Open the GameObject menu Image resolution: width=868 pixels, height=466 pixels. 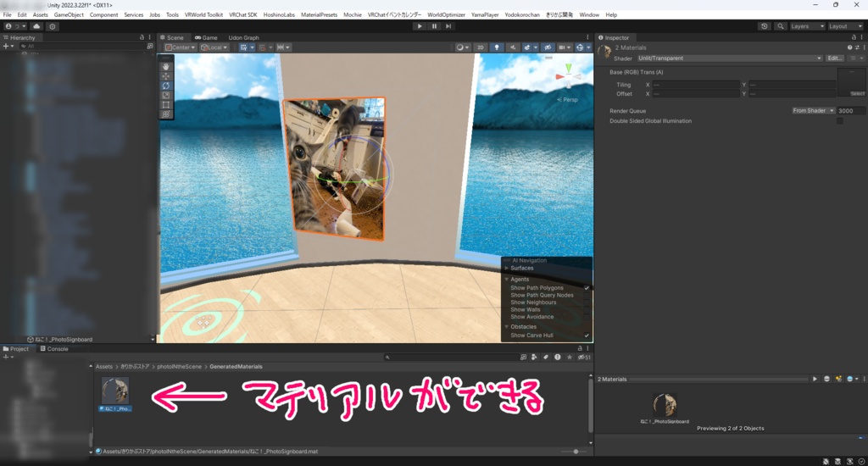69,15
